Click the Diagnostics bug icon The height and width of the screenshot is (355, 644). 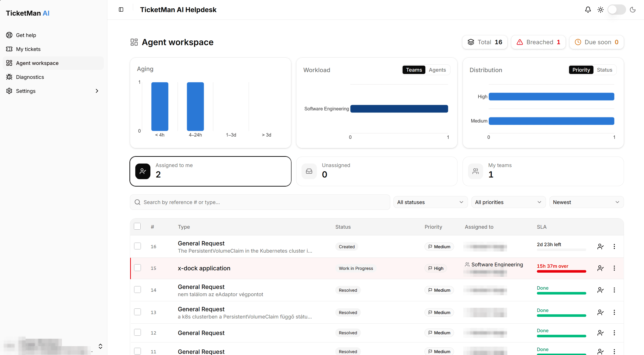9,77
